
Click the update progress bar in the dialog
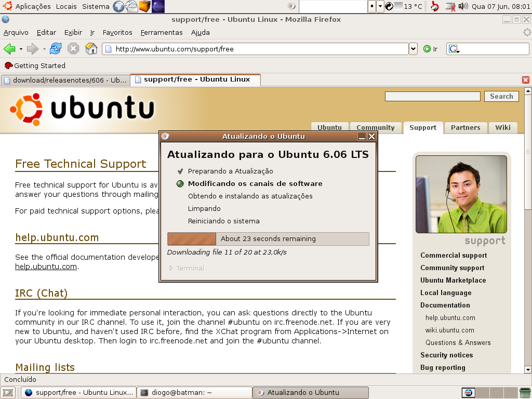click(269, 239)
